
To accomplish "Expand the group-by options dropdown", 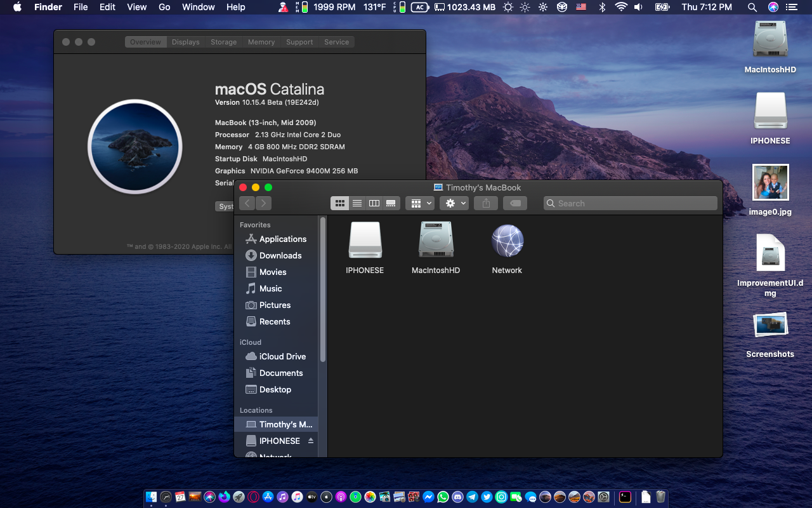I will [420, 203].
